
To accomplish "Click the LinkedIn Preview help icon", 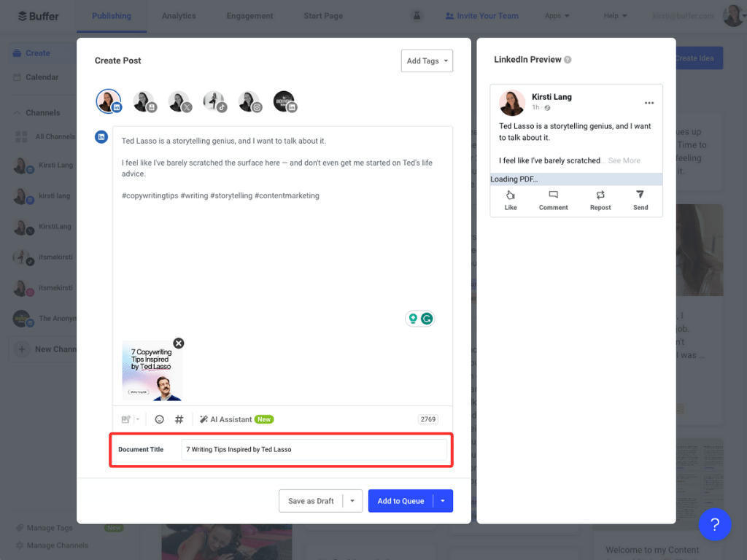I will pos(568,60).
